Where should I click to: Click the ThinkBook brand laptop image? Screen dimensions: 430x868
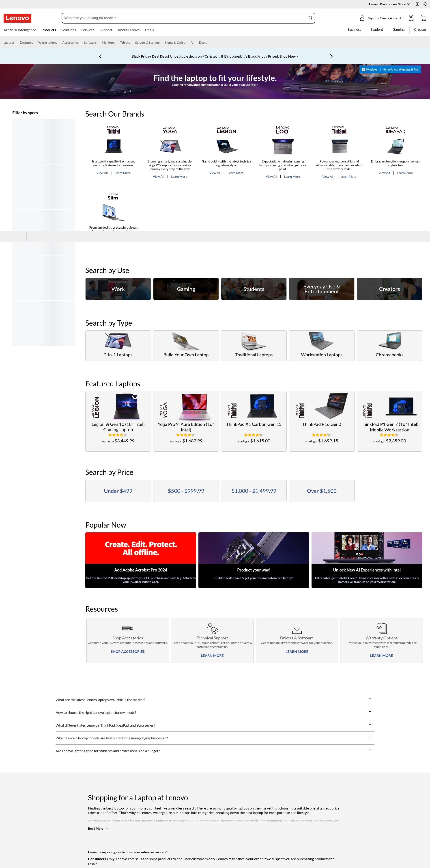pyautogui.click(x=339, y=147)
